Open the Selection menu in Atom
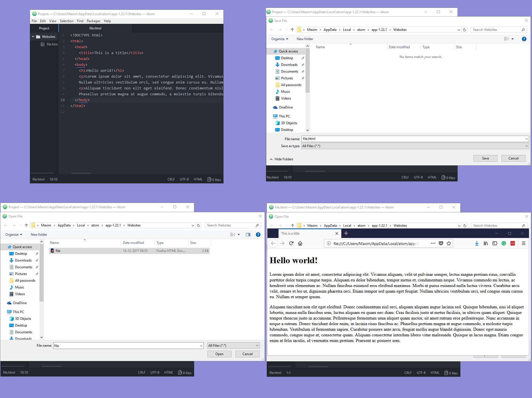Viewport: 532px width, 398px height. [x=67, y=21]
